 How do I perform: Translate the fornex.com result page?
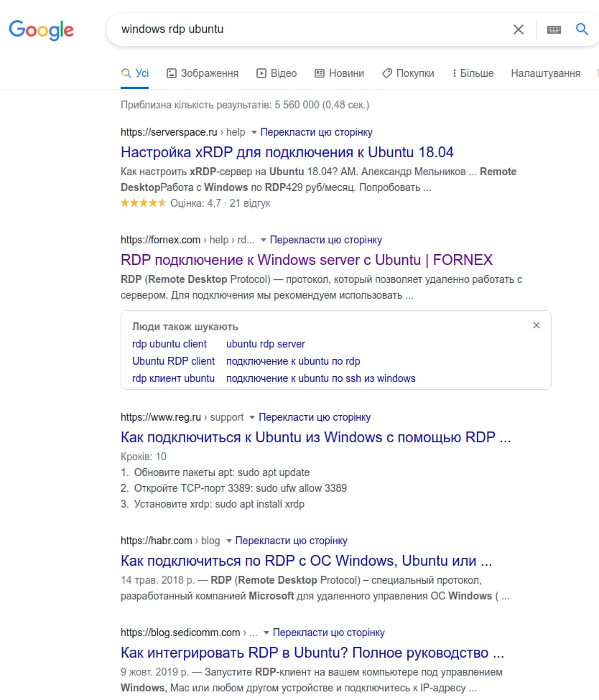(x=326, y=240)
